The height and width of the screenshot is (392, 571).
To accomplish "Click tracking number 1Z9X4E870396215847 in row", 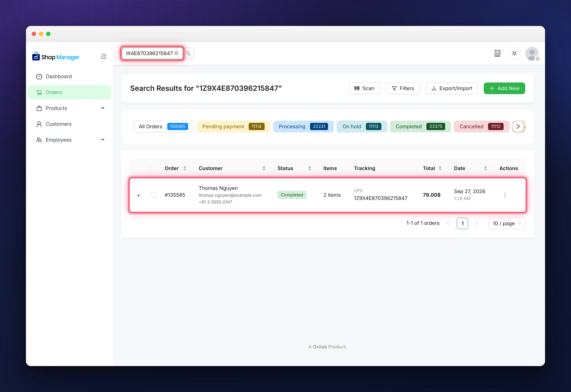I will click(381, 198).
